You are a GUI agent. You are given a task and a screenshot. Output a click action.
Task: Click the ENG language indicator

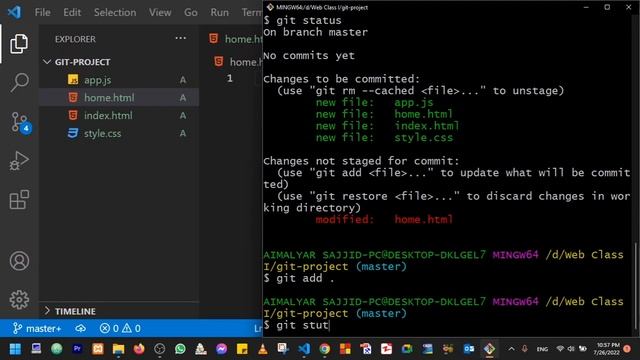coord(542,349)
